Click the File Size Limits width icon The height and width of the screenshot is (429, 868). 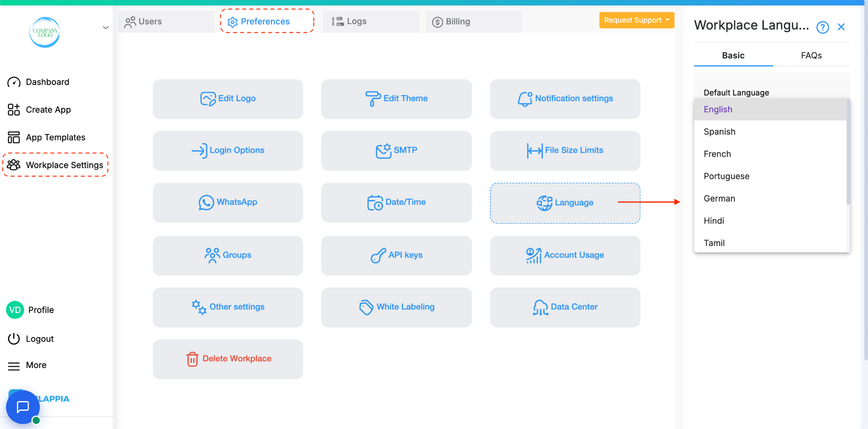[534, 150]
